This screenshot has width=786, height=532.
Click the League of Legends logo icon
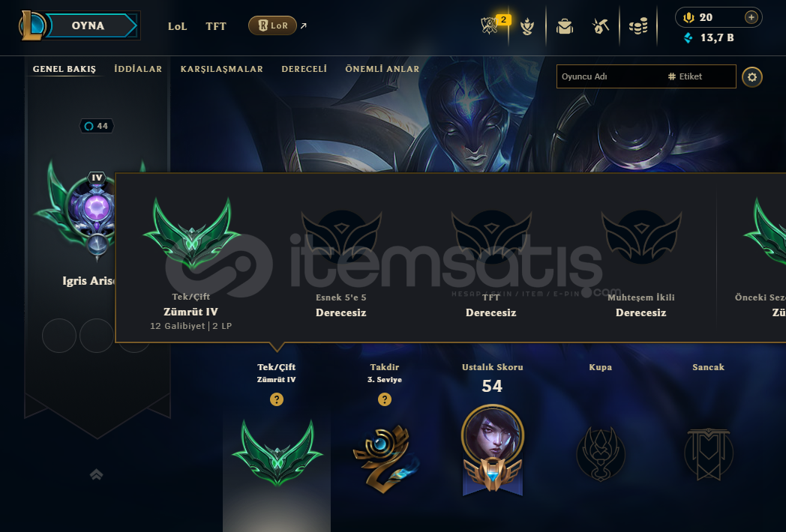click(32, 25)
